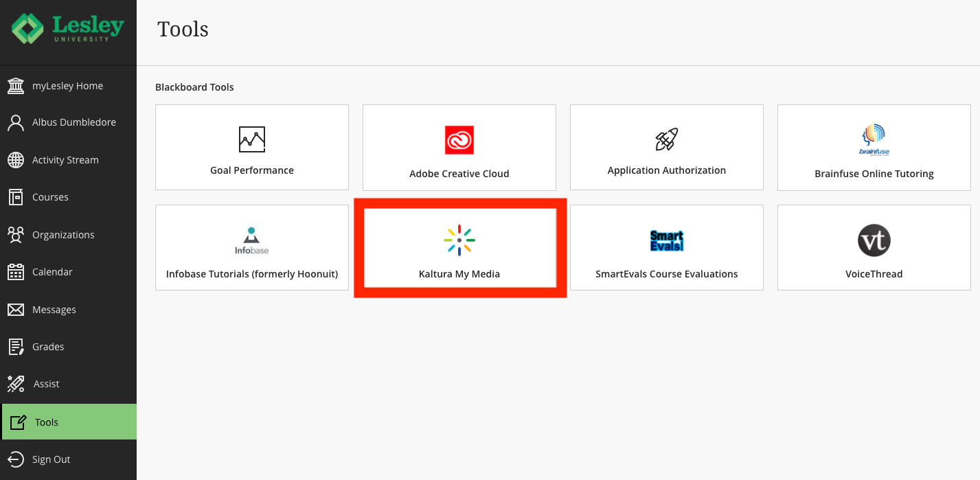
Task: Click the Calendar grid icon
Action: [15, 272]
